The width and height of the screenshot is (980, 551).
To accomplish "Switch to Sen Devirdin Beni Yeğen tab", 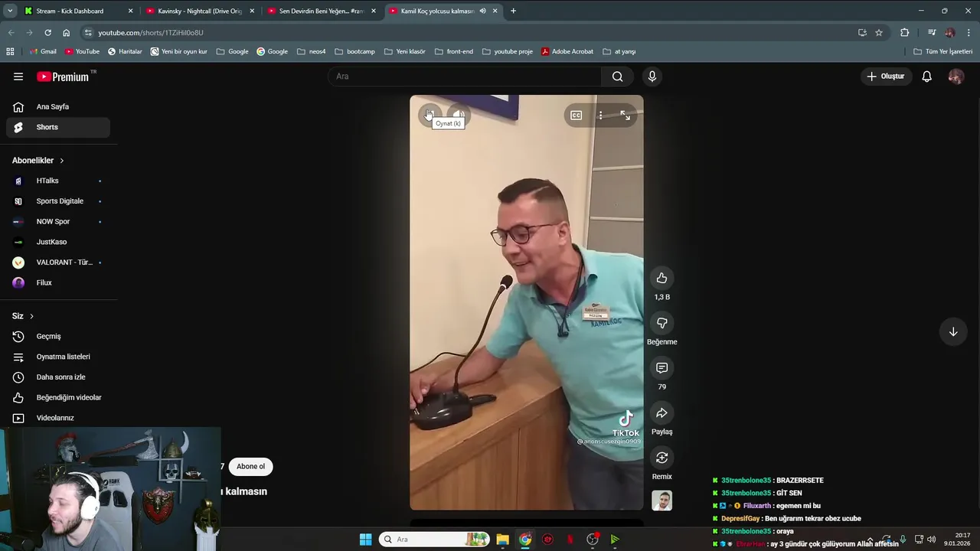I will (x=322, y=11).
